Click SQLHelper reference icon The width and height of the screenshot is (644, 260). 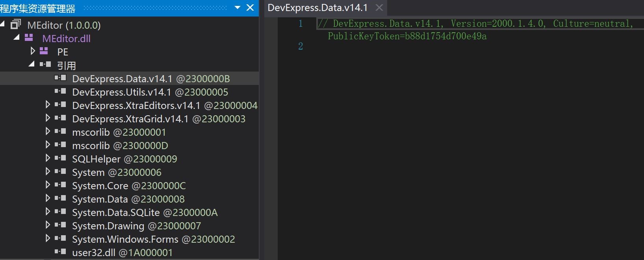click(x=60, y=158)
